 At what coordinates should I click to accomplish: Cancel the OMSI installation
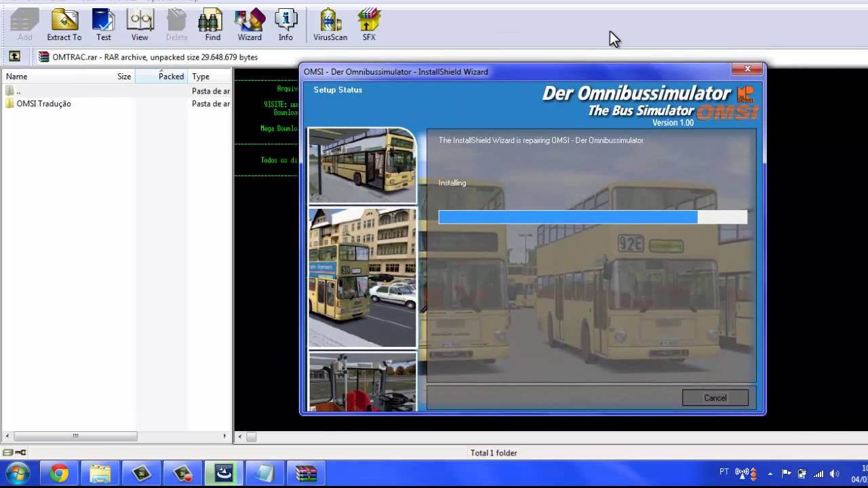(x=715, y=398)
